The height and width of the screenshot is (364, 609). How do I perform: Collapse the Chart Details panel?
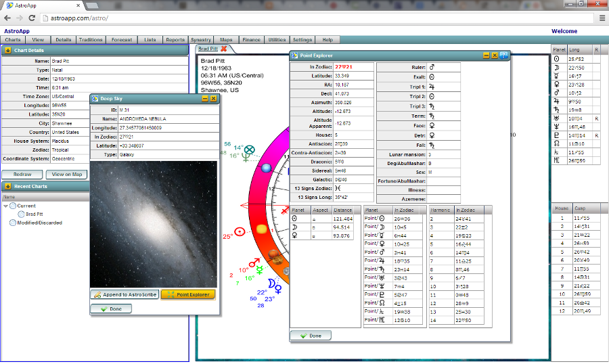pyautogui.click(x=7, y=50)
